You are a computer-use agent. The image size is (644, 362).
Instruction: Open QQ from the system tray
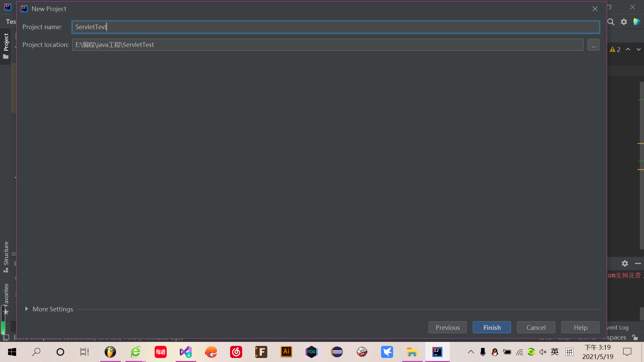(495, 352)
